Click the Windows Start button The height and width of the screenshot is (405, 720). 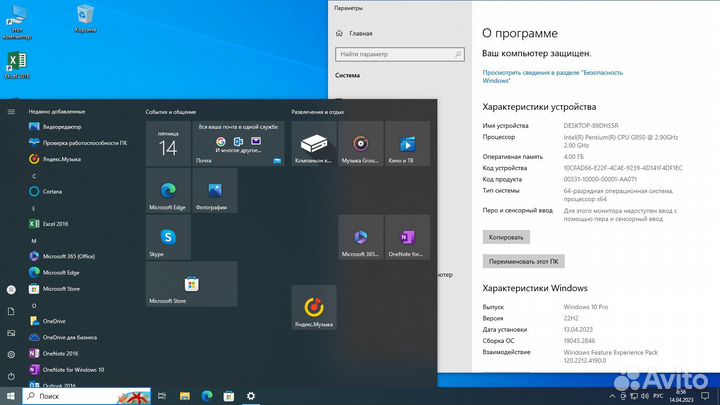coord(11,396)
